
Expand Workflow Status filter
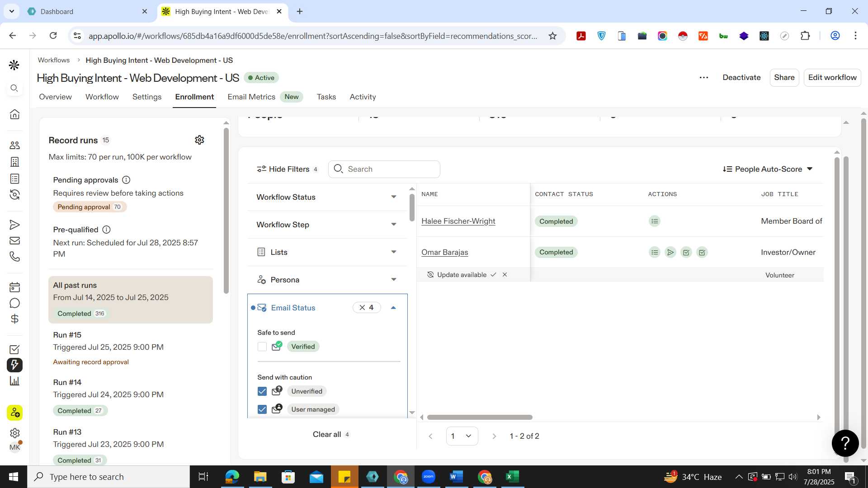(327, 197)
